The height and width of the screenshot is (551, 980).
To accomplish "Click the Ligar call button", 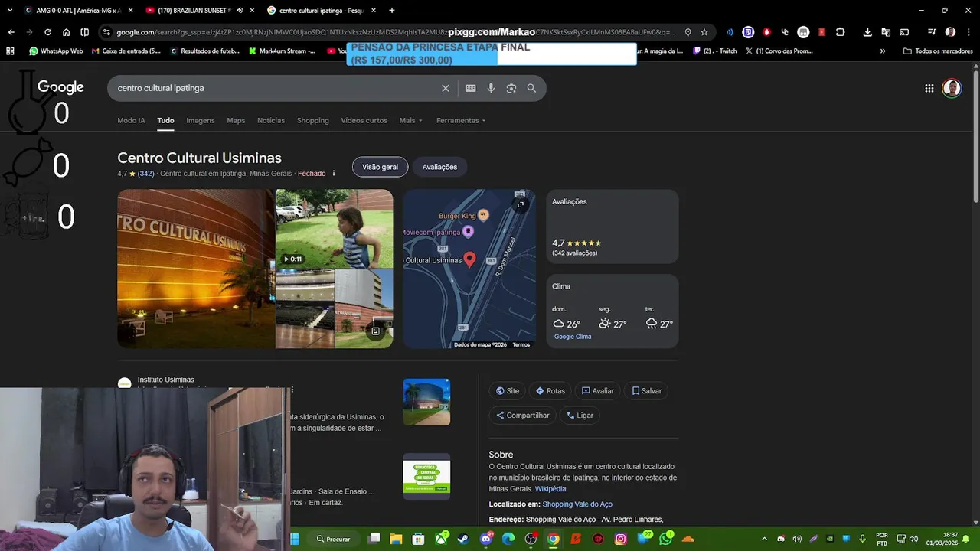I will [580, 416].
